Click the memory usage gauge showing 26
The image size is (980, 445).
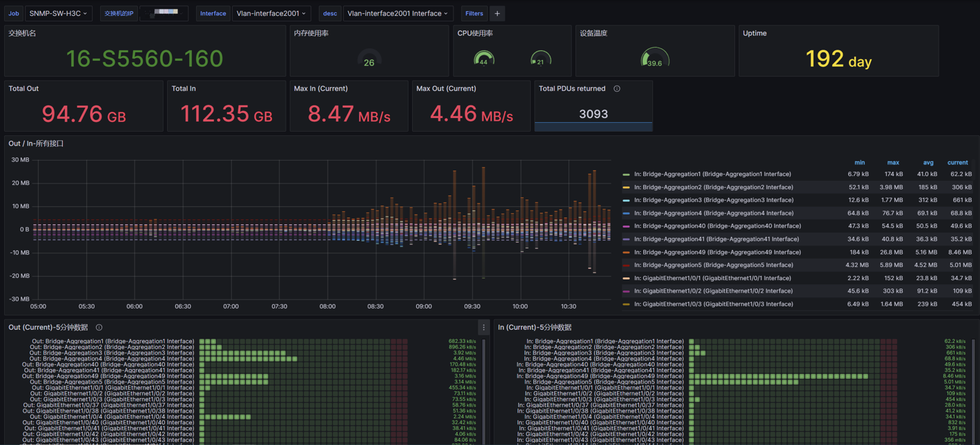pyautogui.click(x=369, y=59)
